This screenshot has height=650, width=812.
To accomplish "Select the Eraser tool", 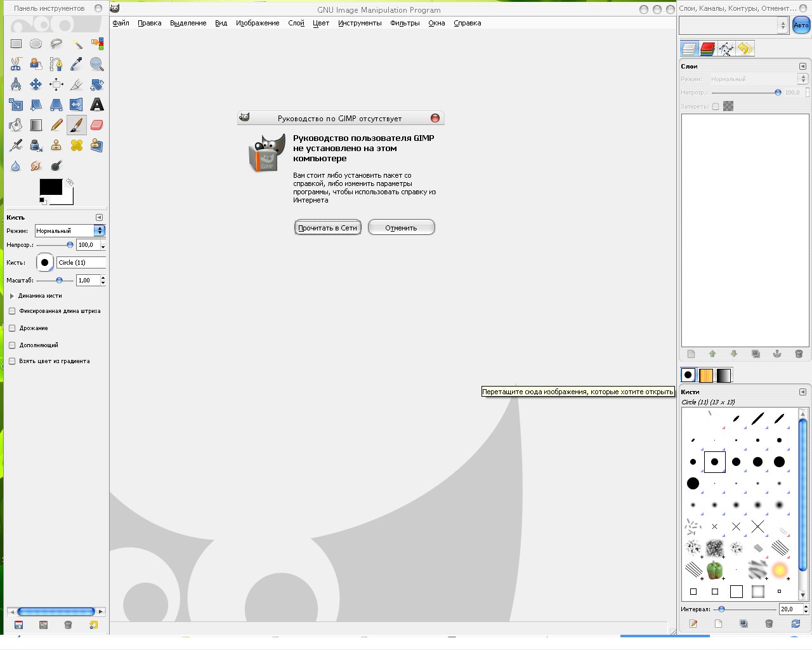I will tap(97, 125).
